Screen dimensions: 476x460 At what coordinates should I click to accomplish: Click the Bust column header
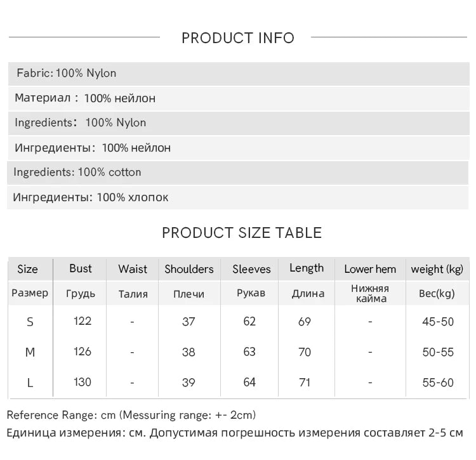(81, 268)
